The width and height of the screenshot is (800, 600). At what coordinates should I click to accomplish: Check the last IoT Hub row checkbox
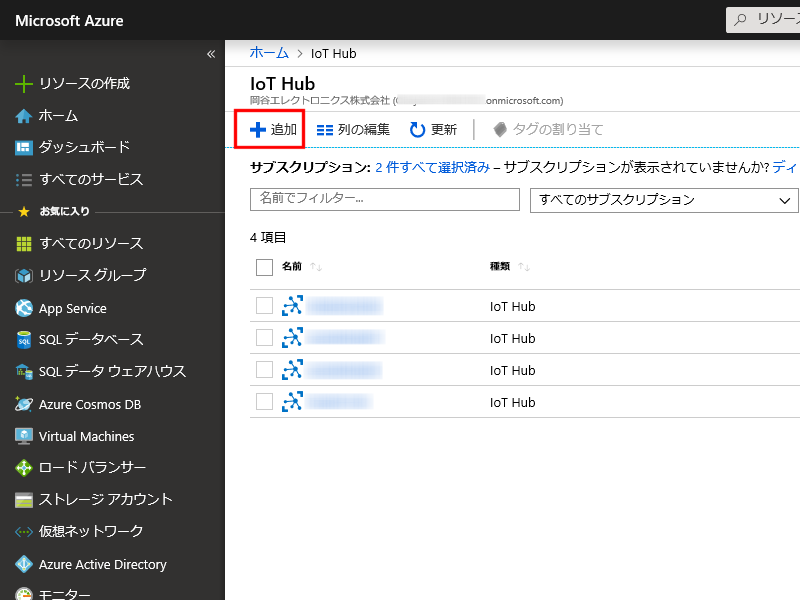[x=264, y=402]
